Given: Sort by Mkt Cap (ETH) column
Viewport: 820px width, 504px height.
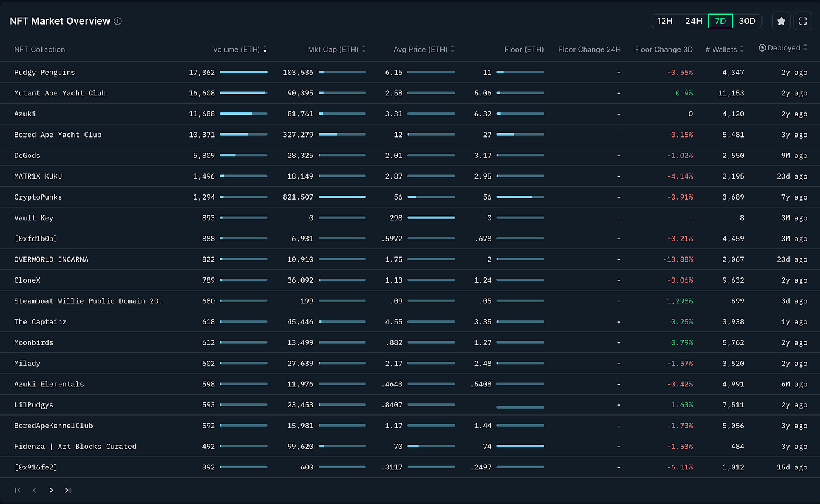Looking at the screenshot, I should (364, 50).
